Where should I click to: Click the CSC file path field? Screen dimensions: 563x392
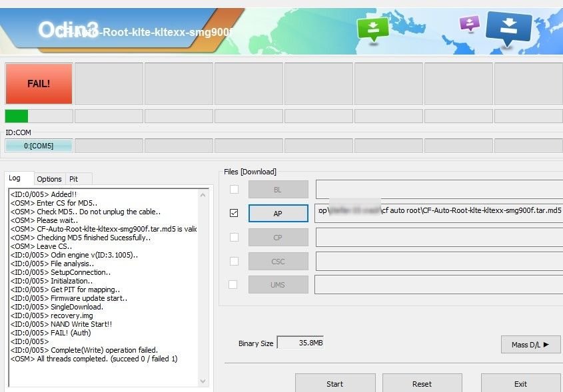pos(440,262)
